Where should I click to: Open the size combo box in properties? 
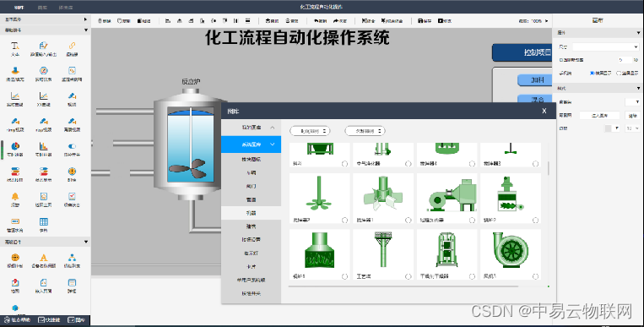tap(605, 46)
